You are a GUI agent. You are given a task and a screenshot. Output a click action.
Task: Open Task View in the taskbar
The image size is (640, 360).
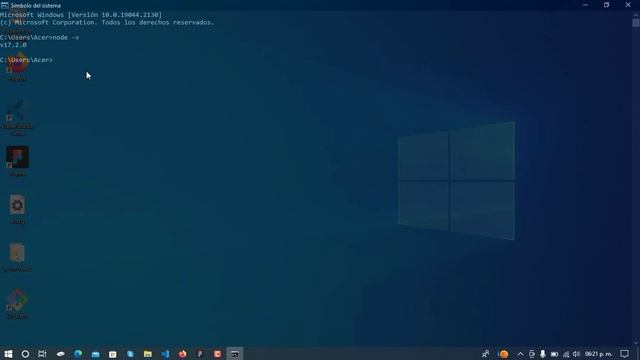point(42,354)
